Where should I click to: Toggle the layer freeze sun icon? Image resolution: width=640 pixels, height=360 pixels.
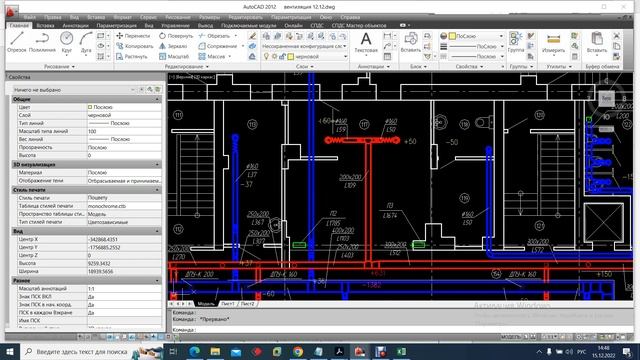pyautogui.click(x=274, y=56)
